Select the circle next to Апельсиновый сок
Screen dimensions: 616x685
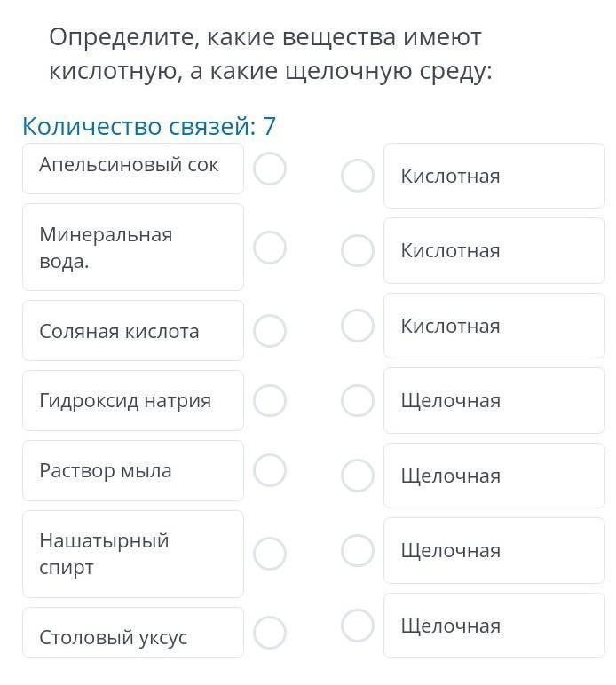270,169
